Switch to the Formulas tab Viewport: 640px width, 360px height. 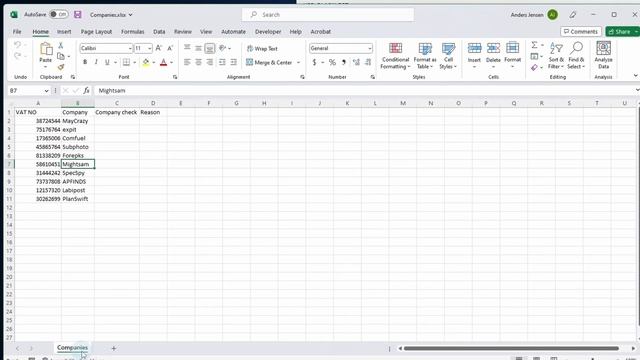click(x=133, y=32)
